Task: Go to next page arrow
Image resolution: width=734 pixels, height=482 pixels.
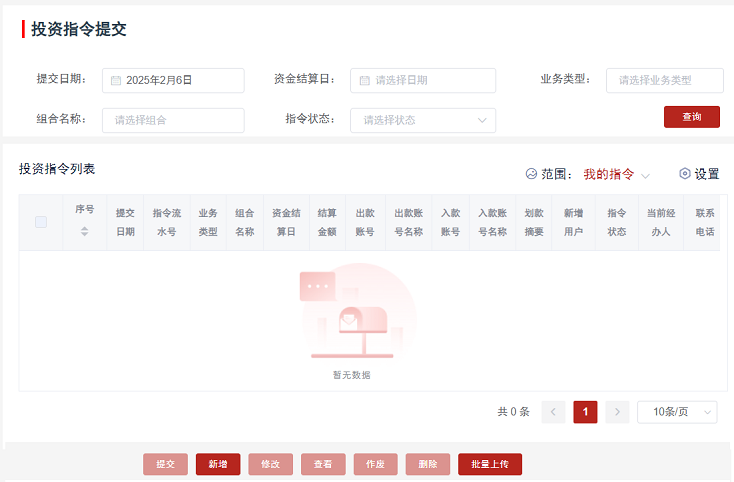Action: click(617, 412)
